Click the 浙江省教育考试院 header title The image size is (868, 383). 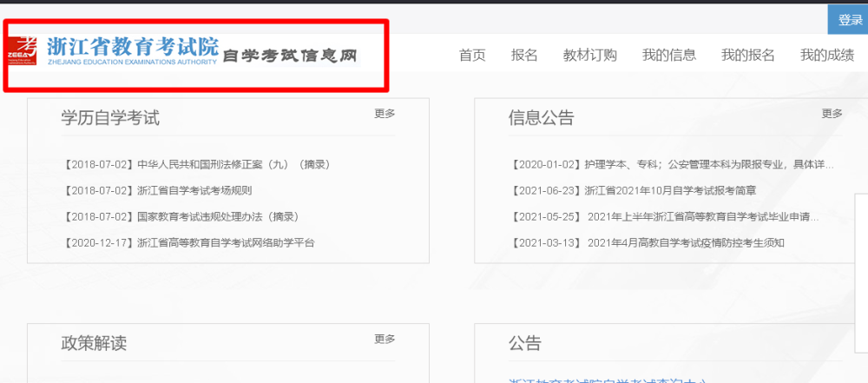tap(133, 46)
